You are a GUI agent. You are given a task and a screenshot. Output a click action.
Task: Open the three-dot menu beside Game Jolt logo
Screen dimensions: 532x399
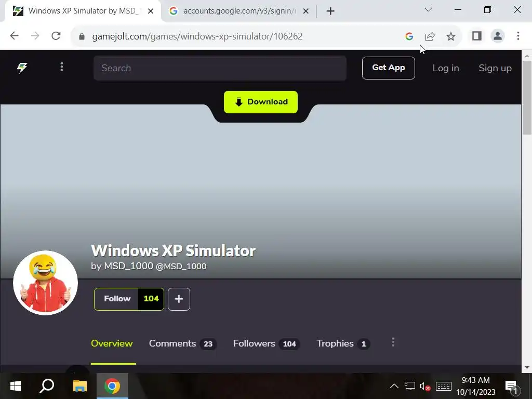[x=62, y=67]
